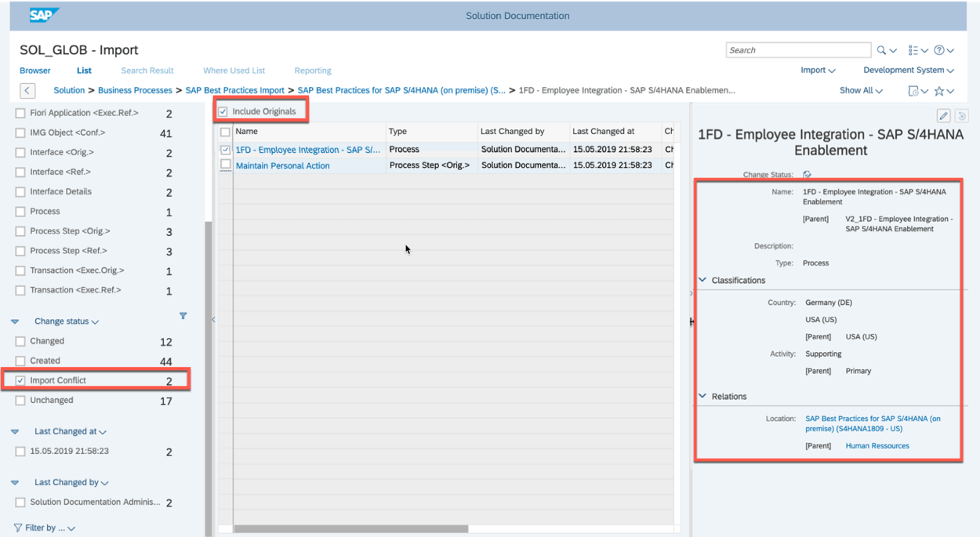Click the Help question mark icon
The image size is (980, 537).
pos(938,49)
